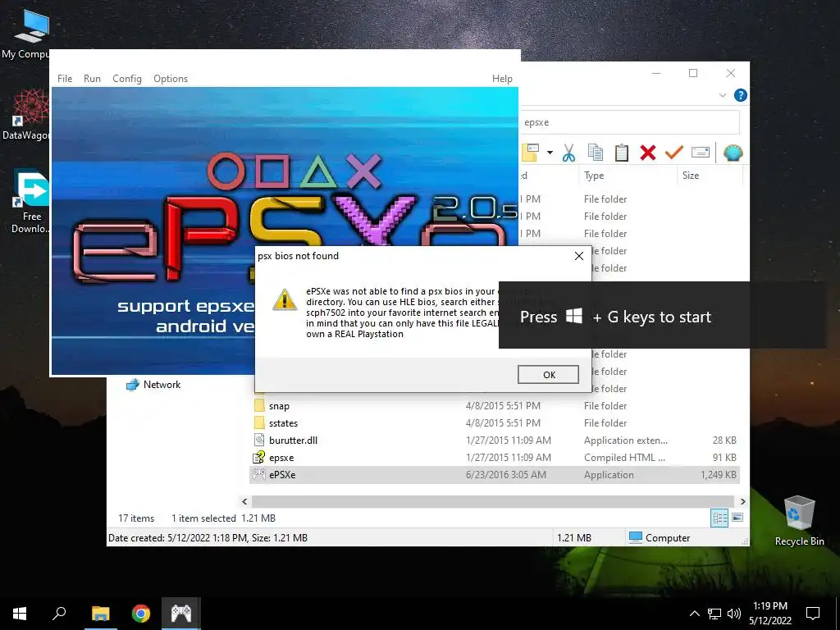Select the ePSXe application file
This screenshot has width=840, height=630.
495,475
